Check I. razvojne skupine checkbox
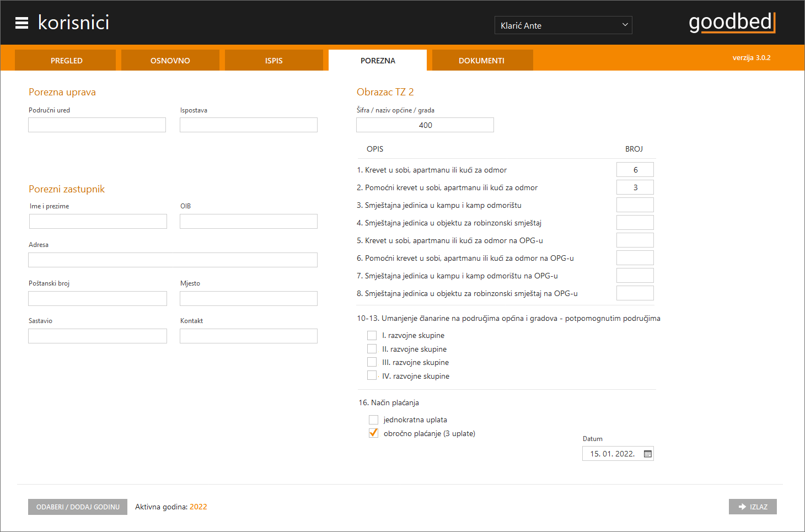The height and width of the screenshot is (532, 805). 372,335
